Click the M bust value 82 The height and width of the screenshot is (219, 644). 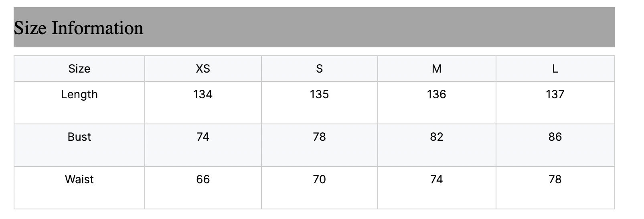[x=437, y=137]
